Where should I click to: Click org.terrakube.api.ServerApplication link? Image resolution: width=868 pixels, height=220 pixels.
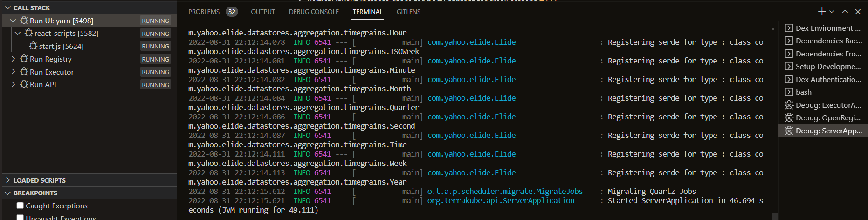click(x=501, y=201)
